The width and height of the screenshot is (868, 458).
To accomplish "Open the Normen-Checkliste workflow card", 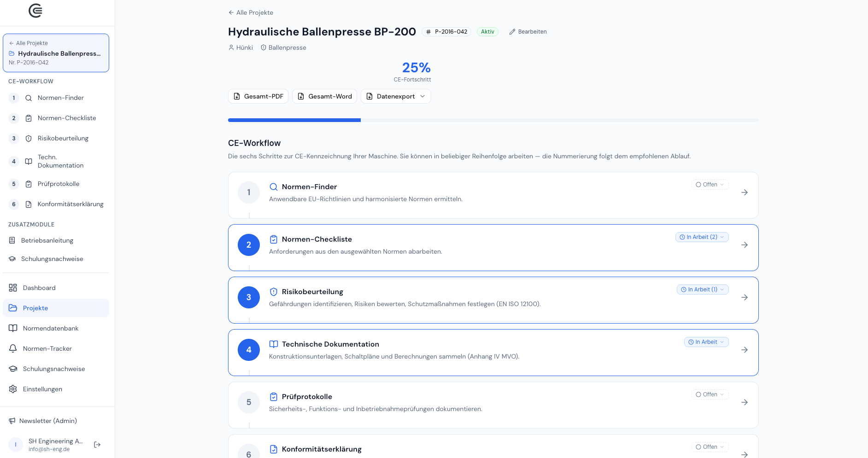I will [x=493, y=248].
